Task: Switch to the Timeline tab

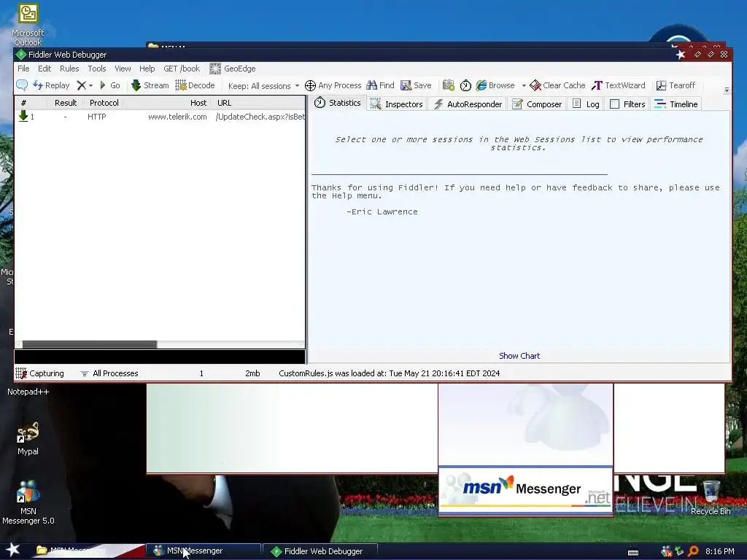Action: (x=676, y=104)
